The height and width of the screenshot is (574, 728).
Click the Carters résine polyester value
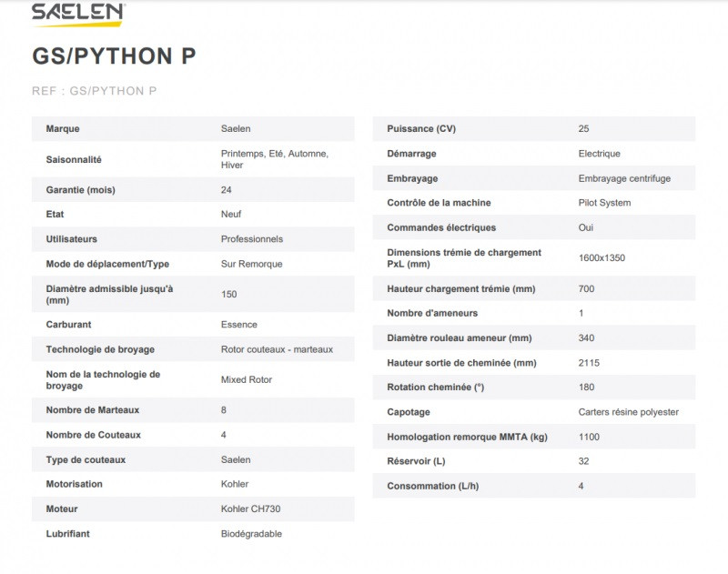(628, 412)
